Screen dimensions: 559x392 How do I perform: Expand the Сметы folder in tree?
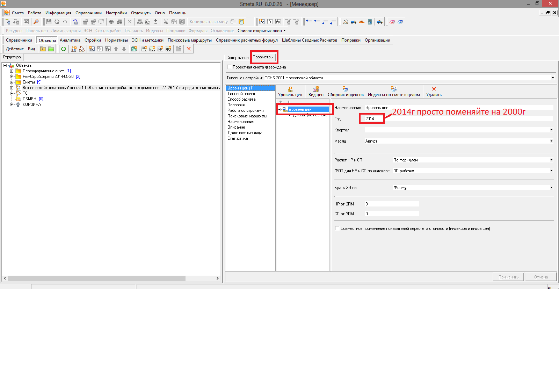click(12, 82)
